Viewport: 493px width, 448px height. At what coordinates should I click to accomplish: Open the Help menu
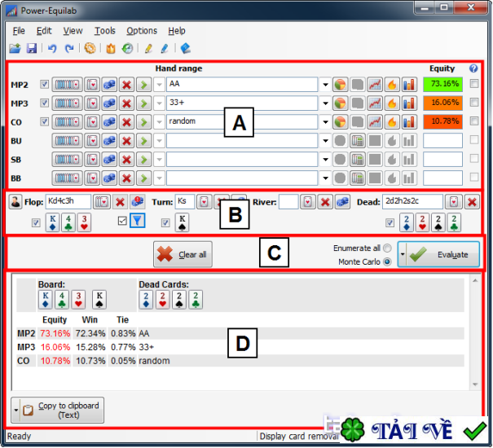176,31
